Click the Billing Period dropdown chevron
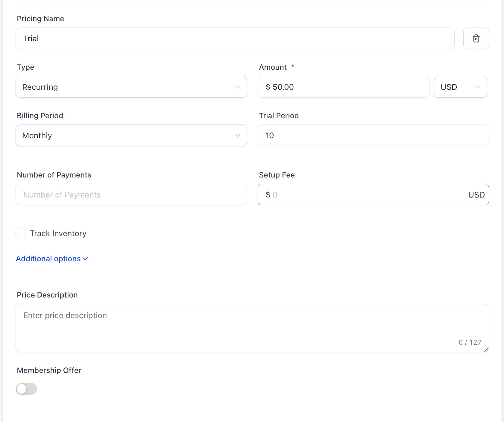The height and width of the screenshot is (422, 504). tap(237, 135)
